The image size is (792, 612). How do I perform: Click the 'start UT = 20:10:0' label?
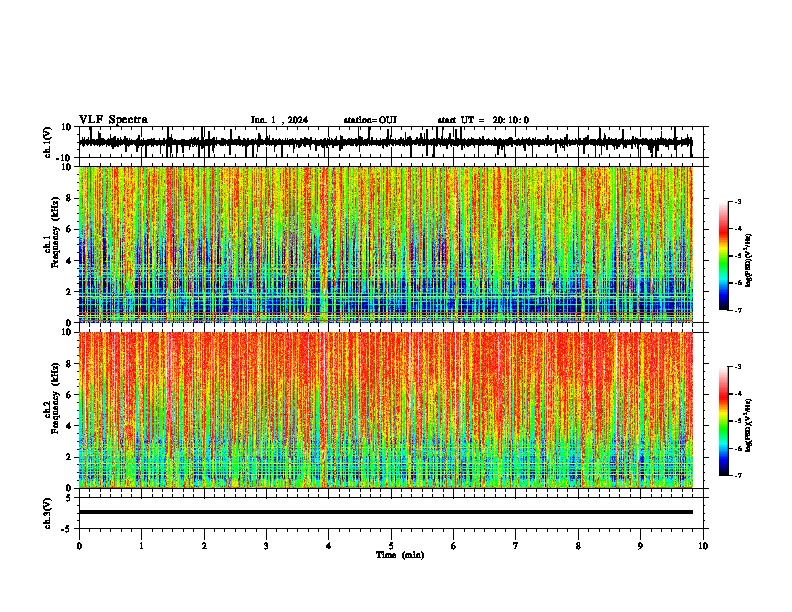click(x=483, y=120)
